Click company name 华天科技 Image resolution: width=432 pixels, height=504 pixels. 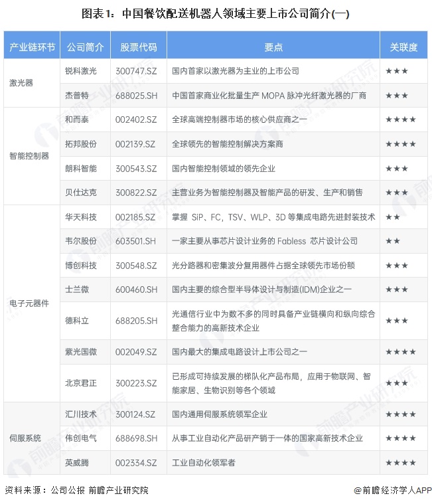(81, 217)
